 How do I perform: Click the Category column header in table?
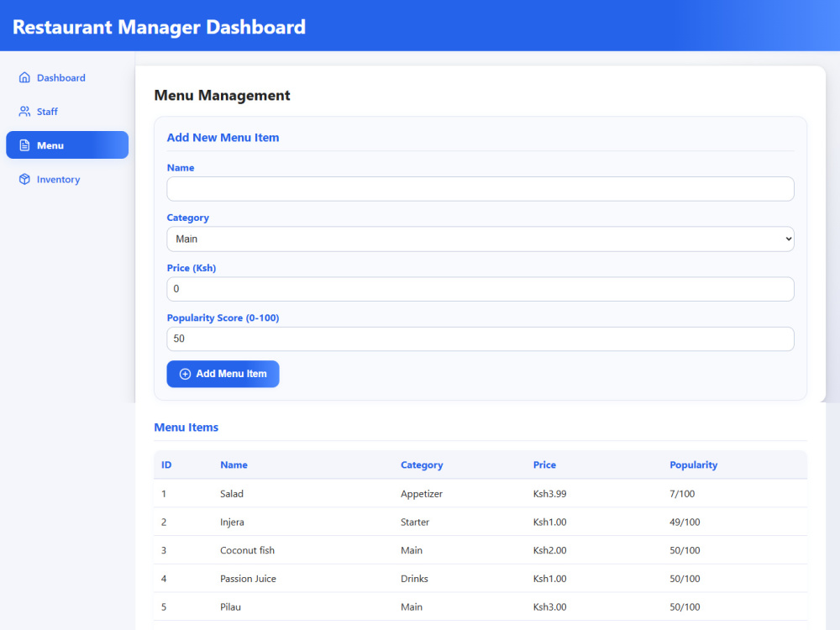422,465
